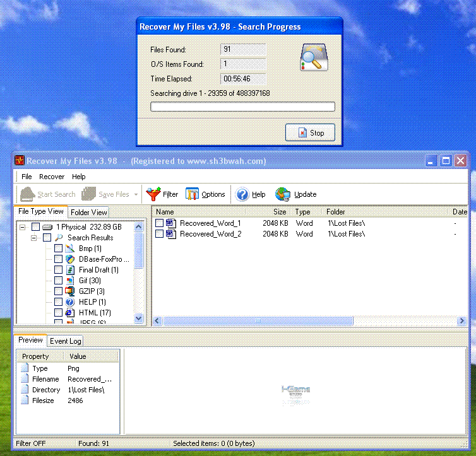Click the HELP file type icon
476x456 pixels.
(x=70, y=301)
